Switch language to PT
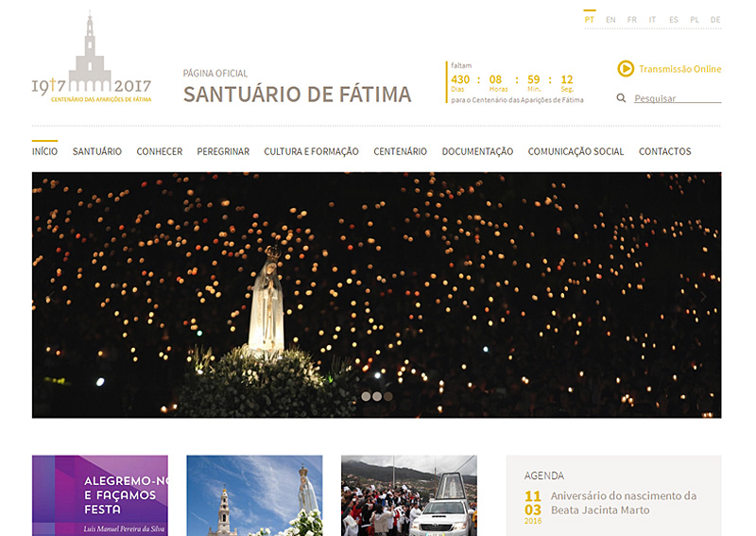Screen dimensions: 756x536 589,20
